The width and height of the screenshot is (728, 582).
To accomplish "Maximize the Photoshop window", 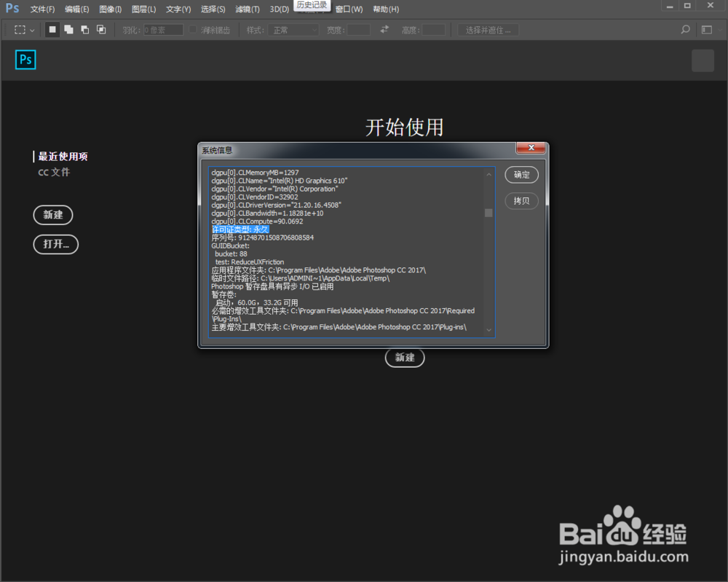I will [687, 6].
